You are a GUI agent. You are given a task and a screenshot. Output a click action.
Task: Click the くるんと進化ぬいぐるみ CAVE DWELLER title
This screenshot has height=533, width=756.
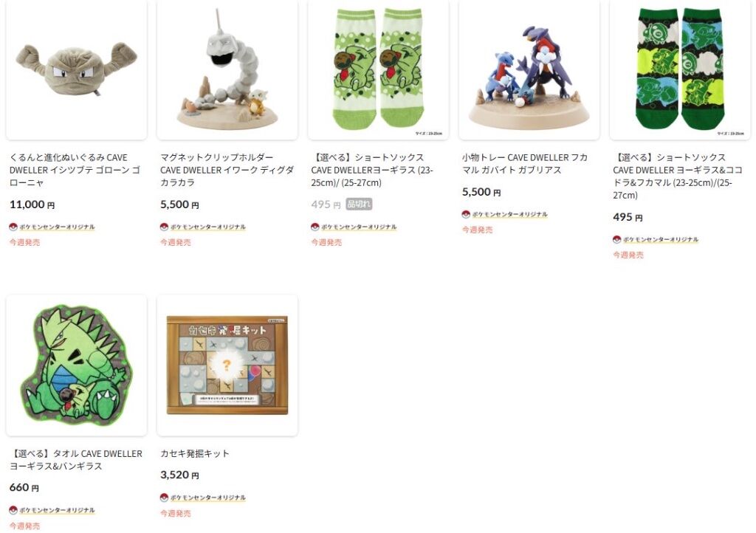(75, 170)
